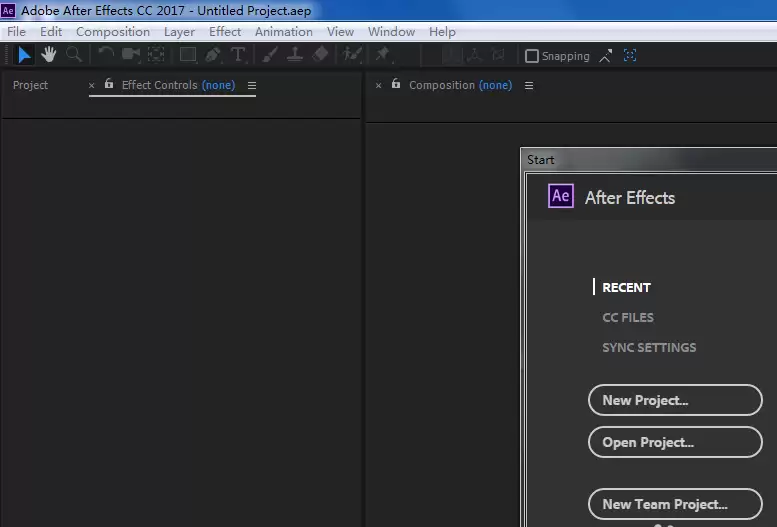Select the Pen tool
This screenshot has height=527, width=777.
click(213, 55)
